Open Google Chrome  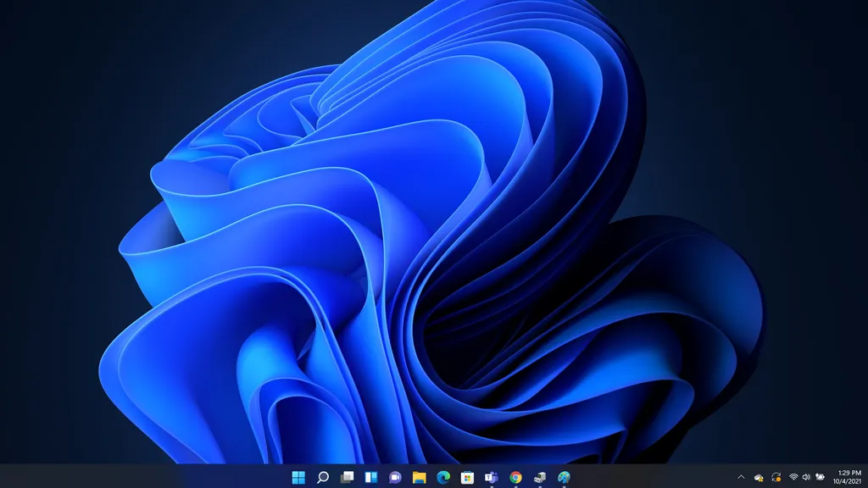coord(514,477)
